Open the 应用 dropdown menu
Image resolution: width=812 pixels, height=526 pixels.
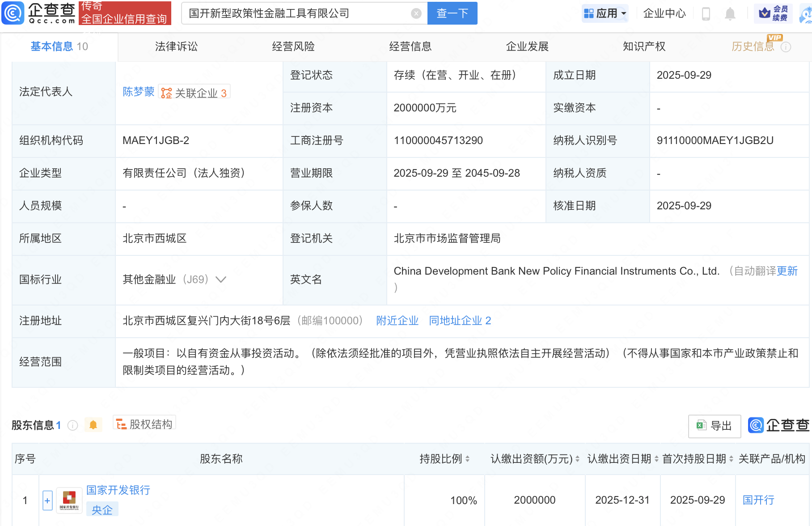click(605, 13)
